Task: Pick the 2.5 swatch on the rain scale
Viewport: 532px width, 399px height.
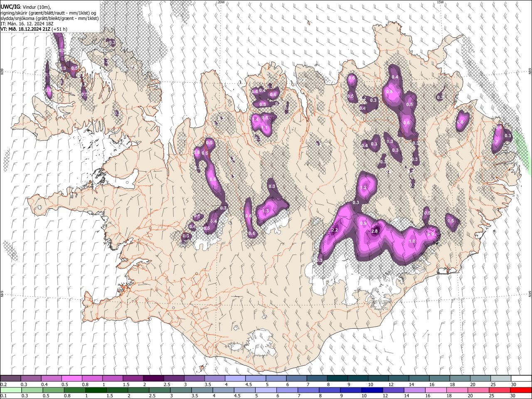Action: pyautogui.click(x=159, y=390)
